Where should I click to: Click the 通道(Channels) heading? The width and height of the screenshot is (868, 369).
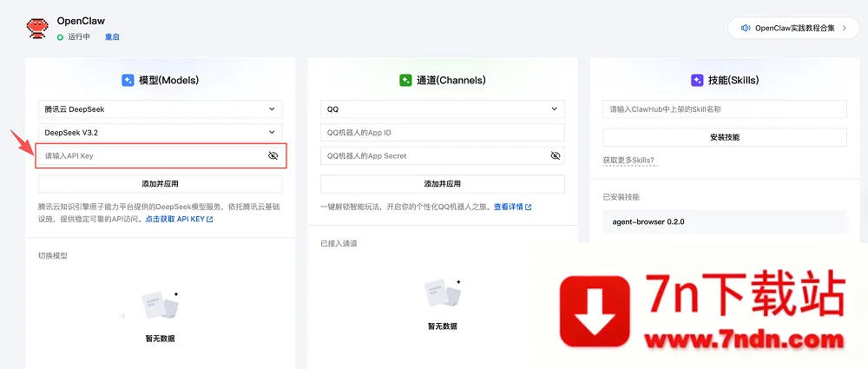(x=450, y=81)
